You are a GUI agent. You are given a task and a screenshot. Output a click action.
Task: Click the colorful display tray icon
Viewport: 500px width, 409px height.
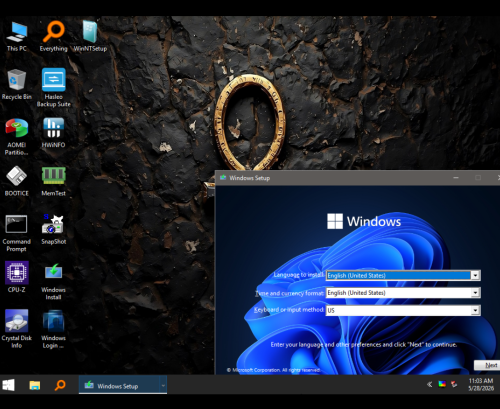pos(442,384)
